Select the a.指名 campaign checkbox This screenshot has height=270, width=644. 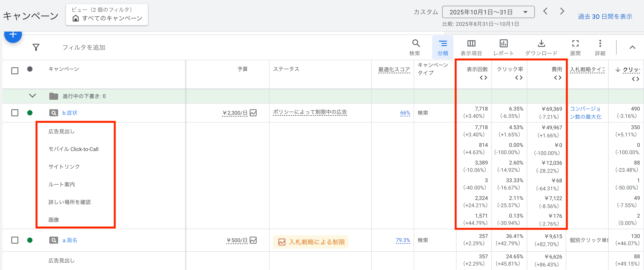pyautogui.click(x=15, y=240)
